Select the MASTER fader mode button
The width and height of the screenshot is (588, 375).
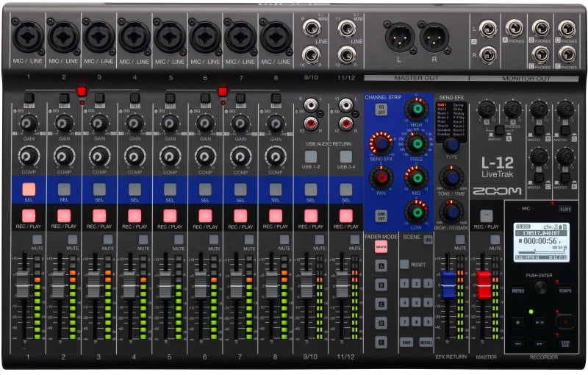381,247
